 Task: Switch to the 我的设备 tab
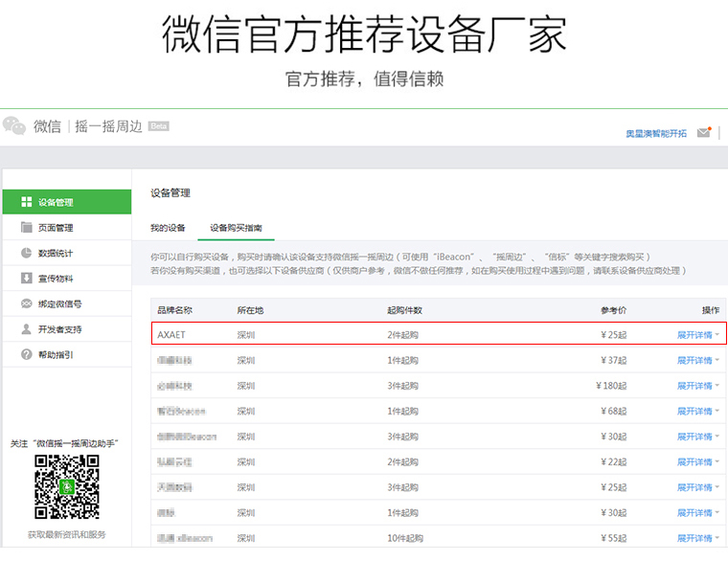[168, 228]
